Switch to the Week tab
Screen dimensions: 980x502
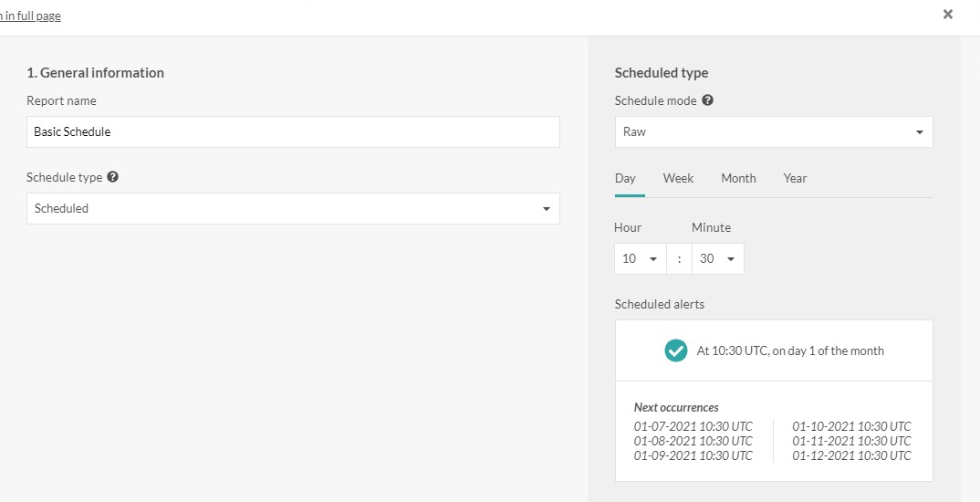[678, 178]
